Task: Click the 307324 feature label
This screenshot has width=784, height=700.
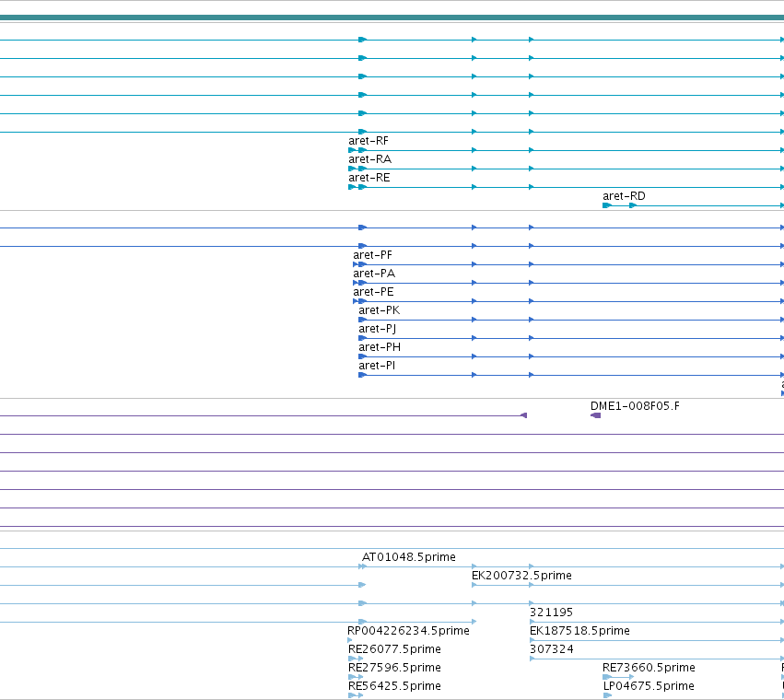Action: pyautogui.click(x=552, y=649)
